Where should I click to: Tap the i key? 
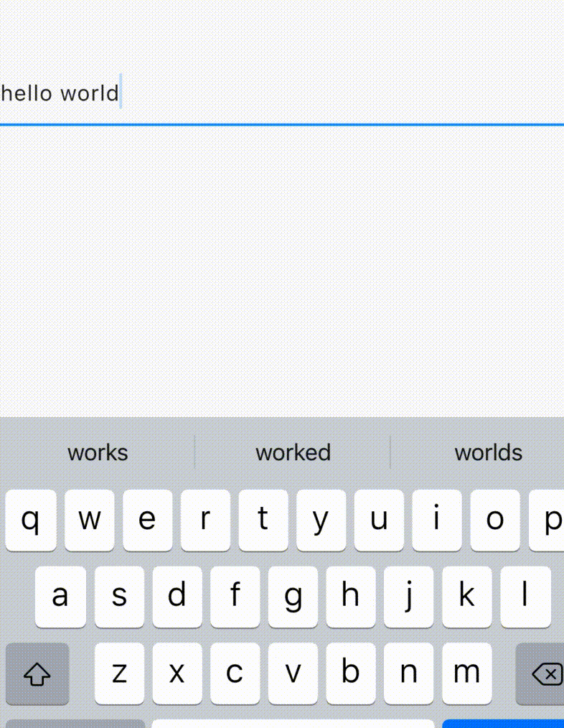pyautogui.click(x=437, y=520)
